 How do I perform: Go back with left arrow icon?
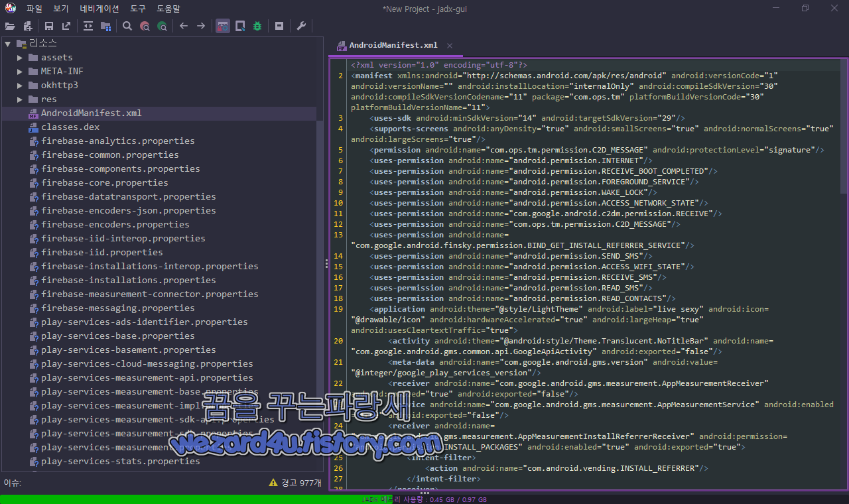pyautogui.click(x=184, y=26)
